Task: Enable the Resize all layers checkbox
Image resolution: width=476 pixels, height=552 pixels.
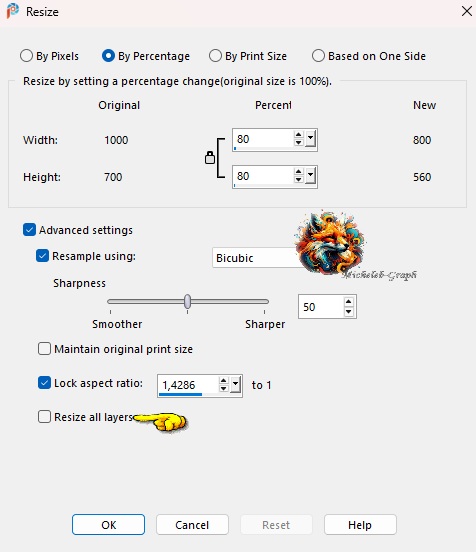Action: pyautogui.click(x=44, y=416)
